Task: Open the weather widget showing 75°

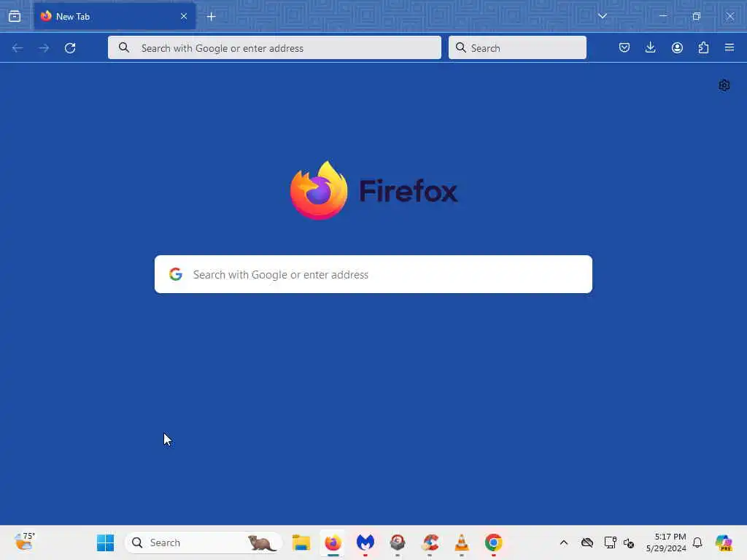Action: (24, 542)
